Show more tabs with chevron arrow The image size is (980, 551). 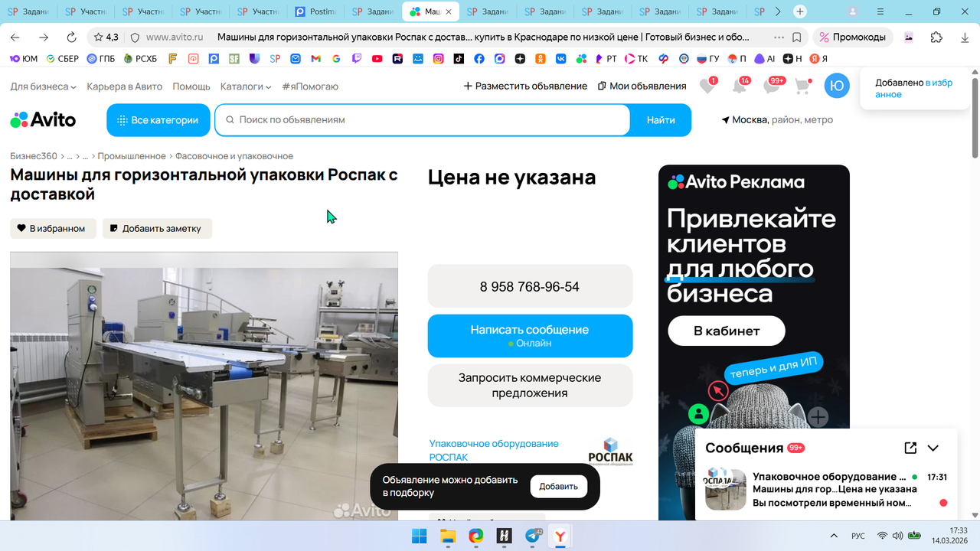(778, 11)
